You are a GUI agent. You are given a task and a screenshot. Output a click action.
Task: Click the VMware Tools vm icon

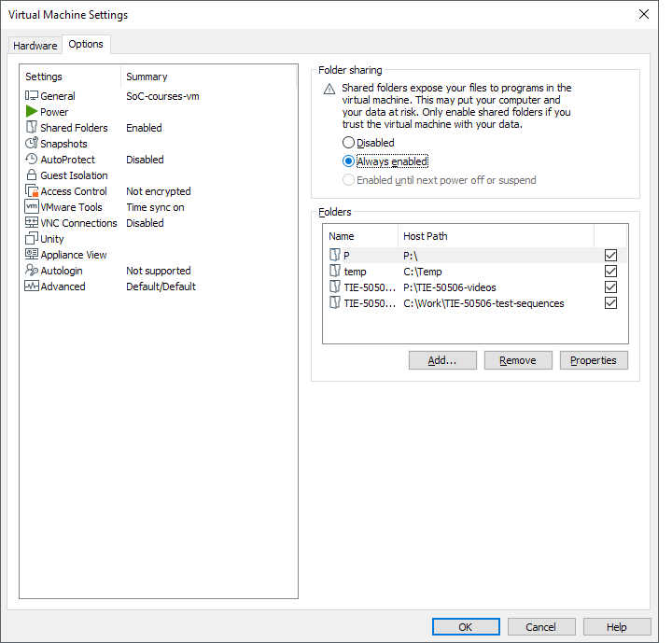pyautogui.click(x=32, y=207)
